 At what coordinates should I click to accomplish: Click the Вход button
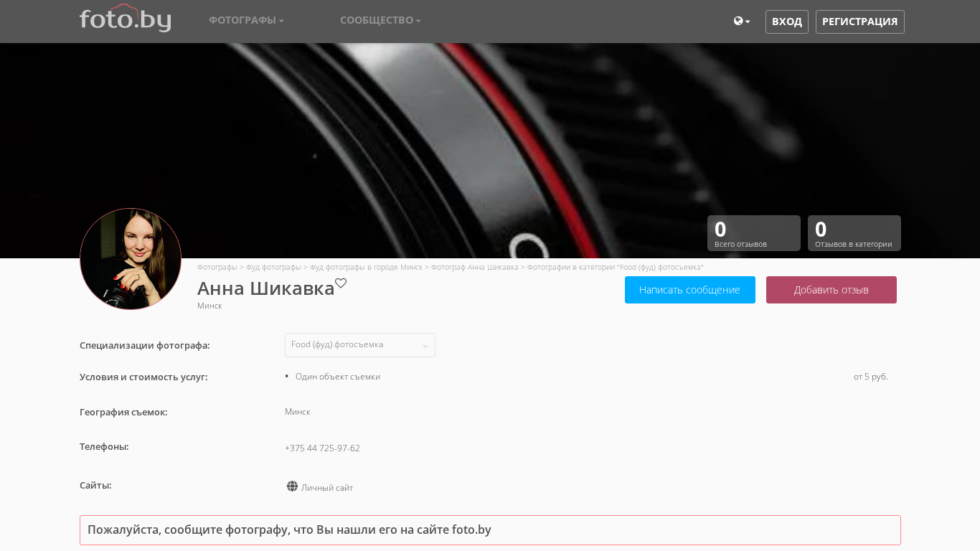[x=787, y=22]
